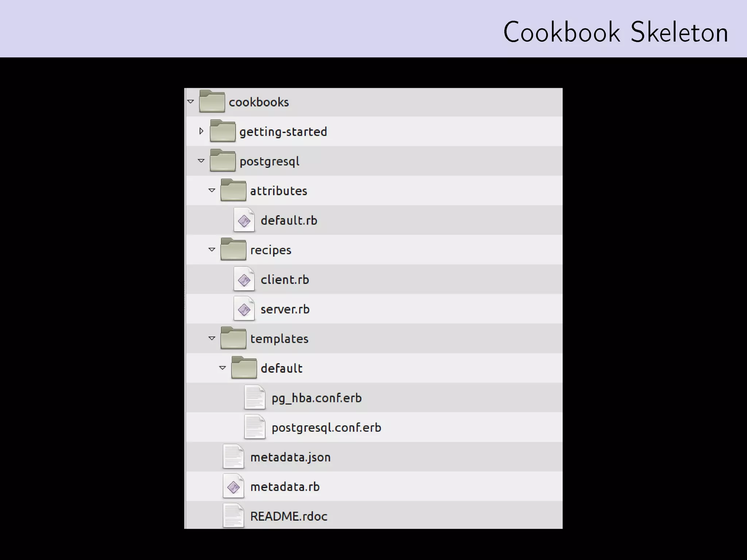This screenshot has width=747, height=560.
Task: Click the server.rb Ruby file icon
Action: pos(244,309)
